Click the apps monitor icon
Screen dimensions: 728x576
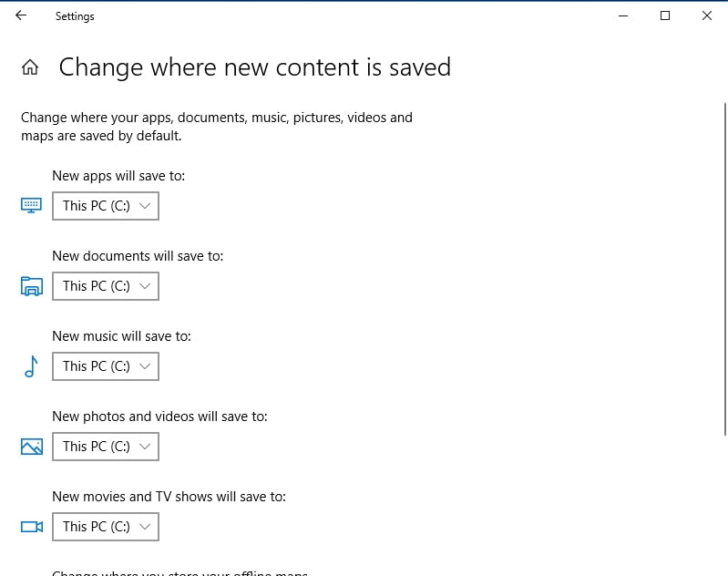(31, 205)
